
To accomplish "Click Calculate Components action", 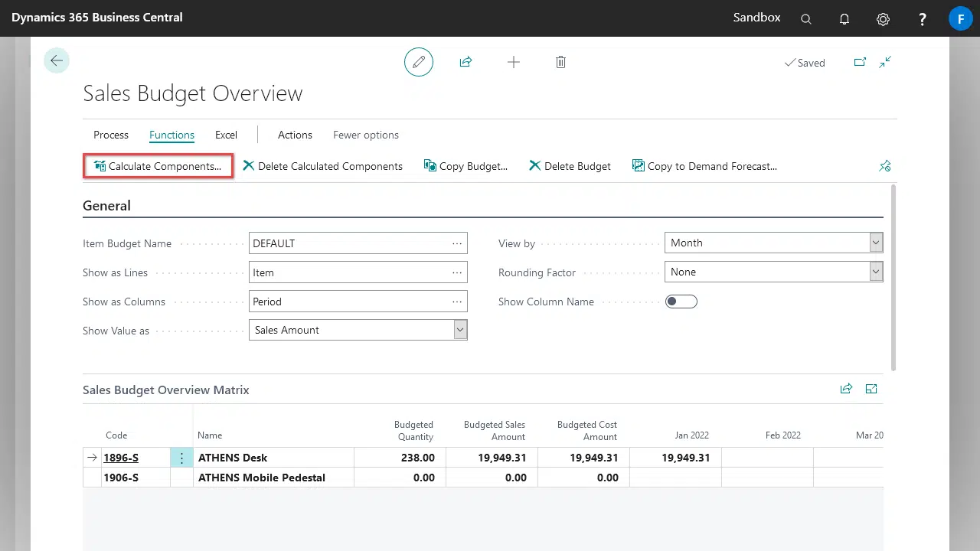I will tap(158, 166).
